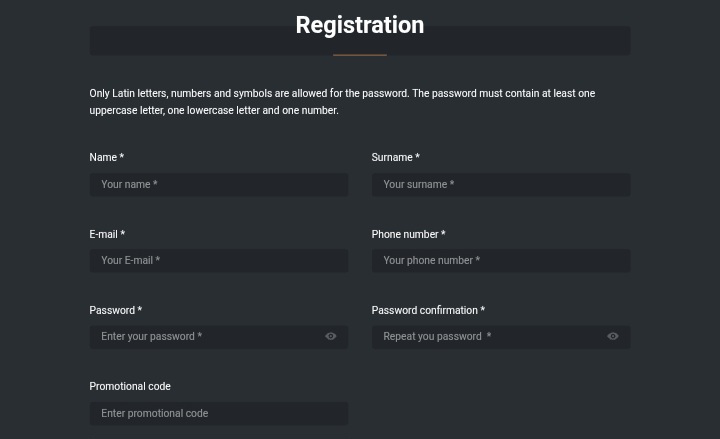Toggle visibility of Password confirmation field
This screenshot has height=439, width=720.
click(x=613, y=337)
